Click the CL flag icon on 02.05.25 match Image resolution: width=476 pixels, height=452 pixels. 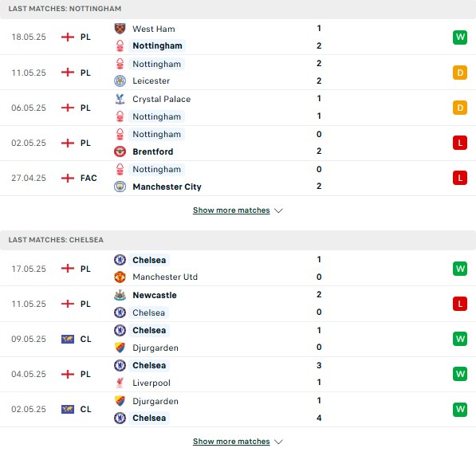(68, 409)
